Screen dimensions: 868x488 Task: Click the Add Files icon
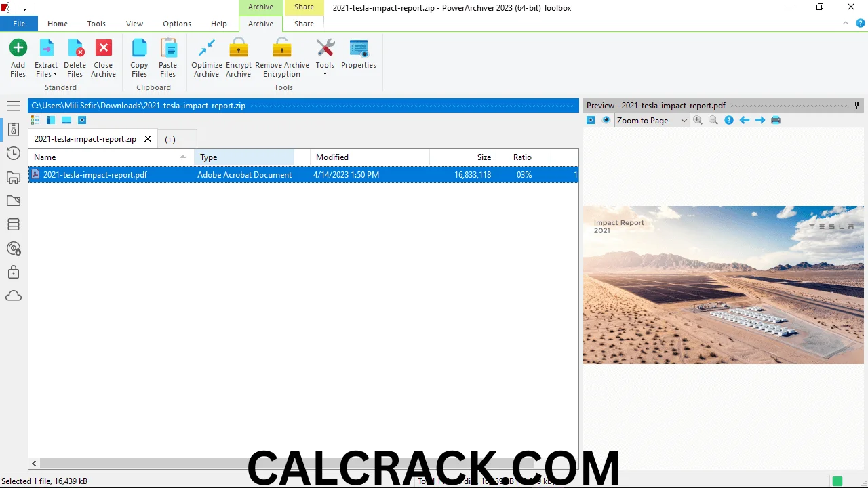point(18,48)
